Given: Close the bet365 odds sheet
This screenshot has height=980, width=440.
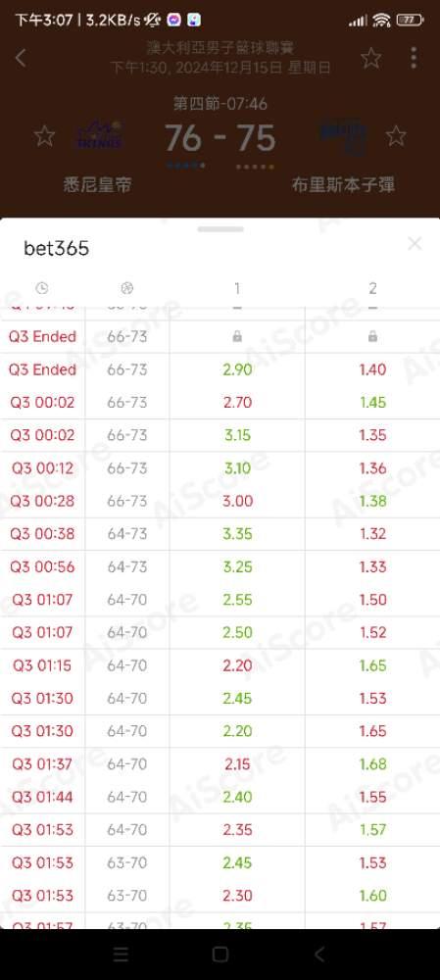Looking at the screenshot, I should pyautogui.click(x=415, y=244).
